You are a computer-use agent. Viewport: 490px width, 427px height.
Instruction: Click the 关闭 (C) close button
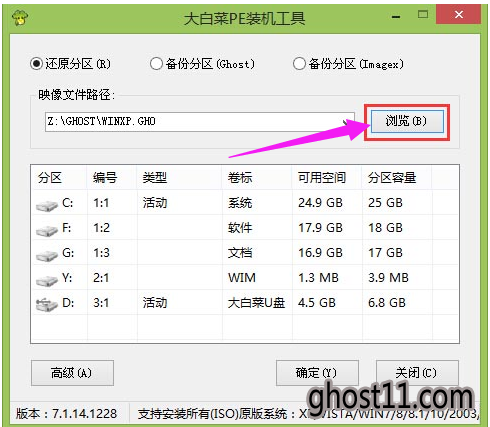[x=417, y=373]
